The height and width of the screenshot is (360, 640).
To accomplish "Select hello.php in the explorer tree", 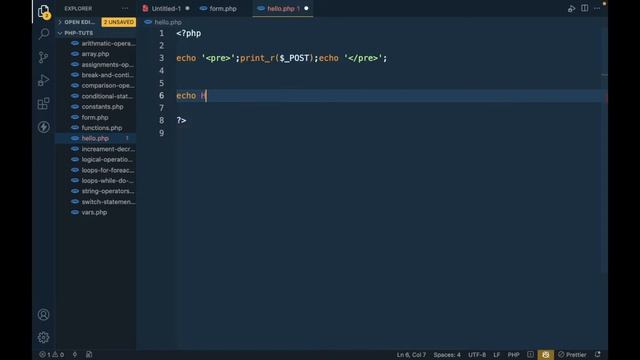I will coord(96,138).
